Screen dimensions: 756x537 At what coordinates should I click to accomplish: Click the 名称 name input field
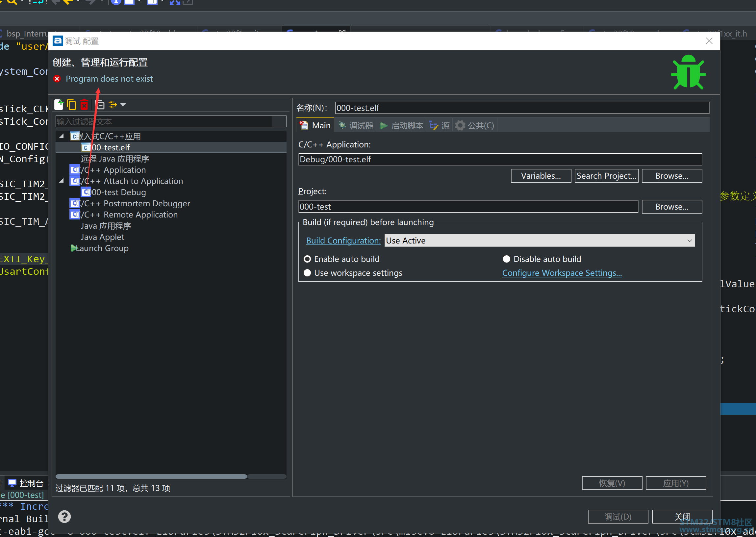pyautogui.click(x=522, y=108)
